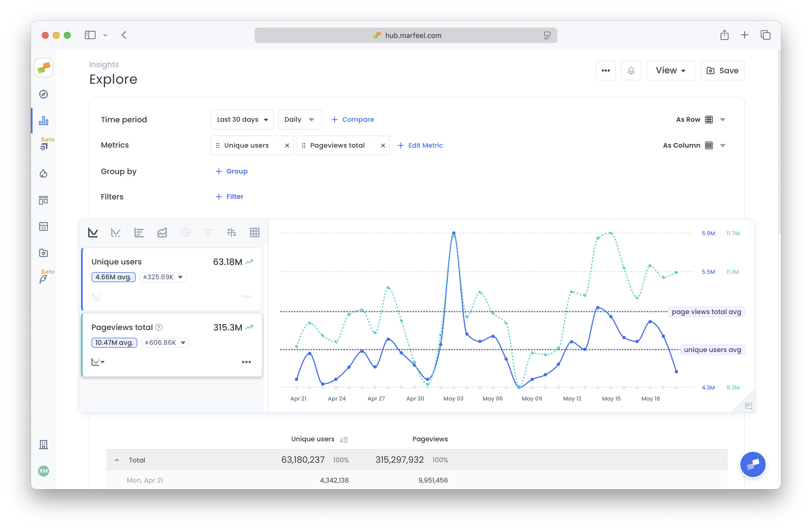Open the Daily granularity dropdown
Screen dimensions: 812x530
click(300, 119)
